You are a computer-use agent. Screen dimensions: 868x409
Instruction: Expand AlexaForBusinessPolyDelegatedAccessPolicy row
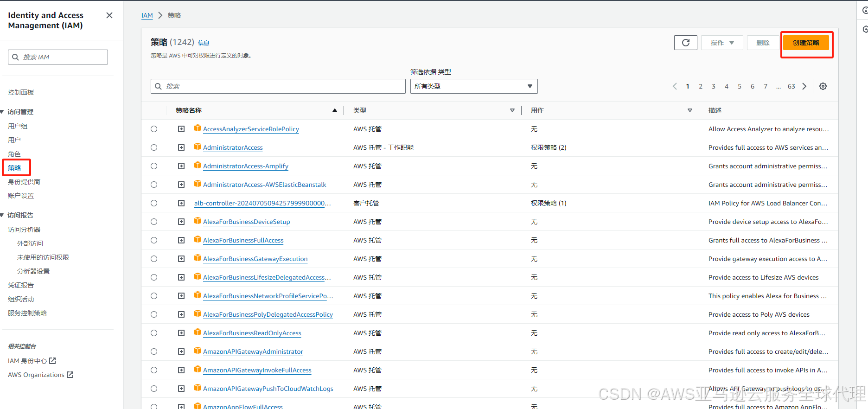181,314
